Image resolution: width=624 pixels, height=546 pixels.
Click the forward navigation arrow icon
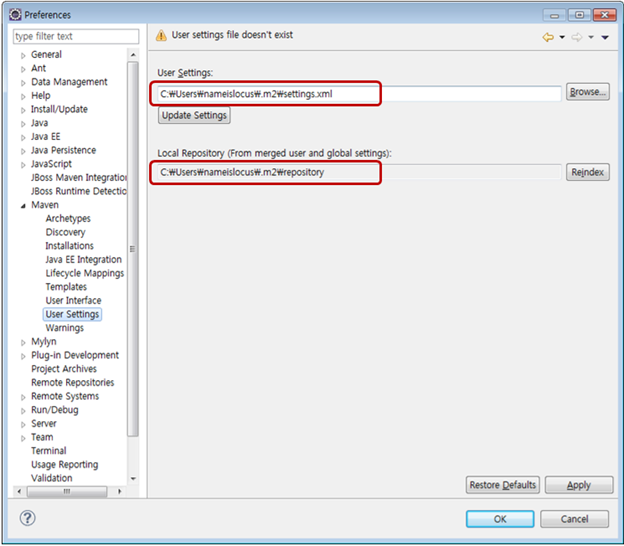(577, 37)
